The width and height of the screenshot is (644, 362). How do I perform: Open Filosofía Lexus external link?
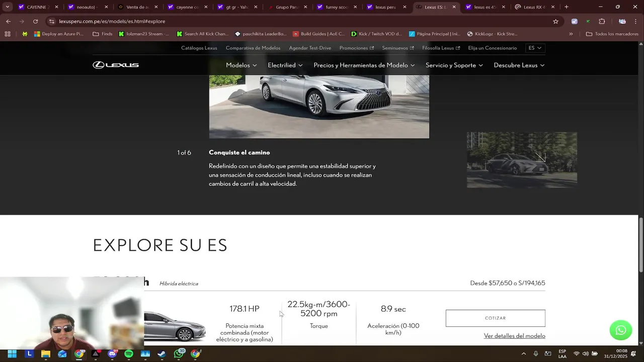pos(441,48)
